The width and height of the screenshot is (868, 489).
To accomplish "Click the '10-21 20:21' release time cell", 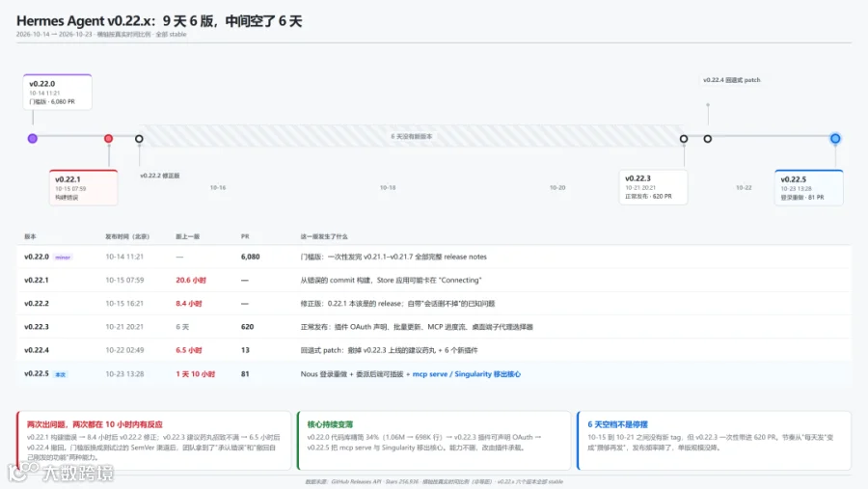I will (124, 327).
